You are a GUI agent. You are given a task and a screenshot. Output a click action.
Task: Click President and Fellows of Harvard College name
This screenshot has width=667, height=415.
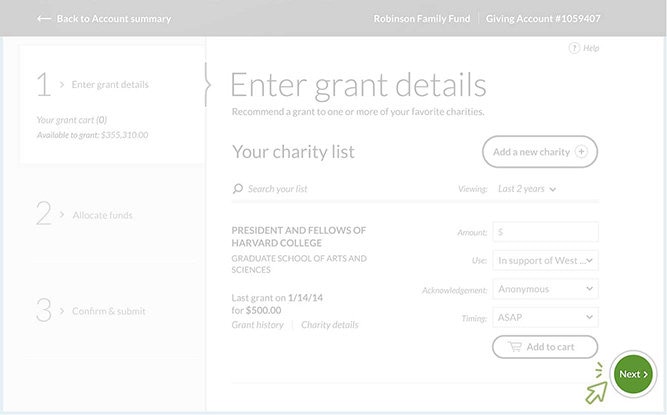[299, 236]
